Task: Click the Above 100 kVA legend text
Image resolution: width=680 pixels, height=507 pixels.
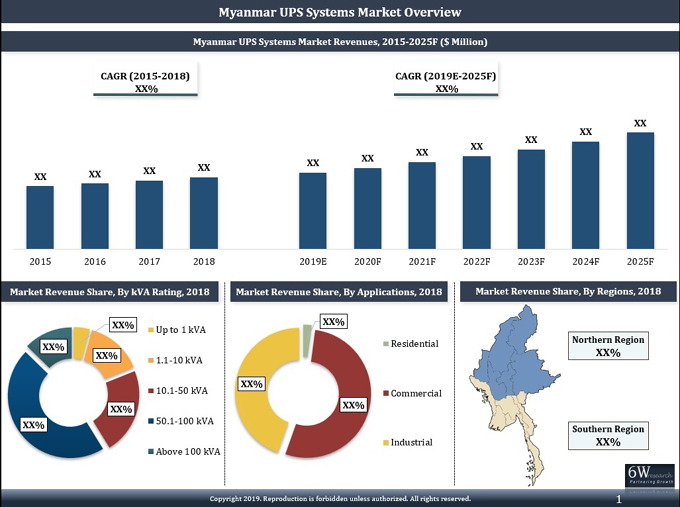Action: point(188,451)
